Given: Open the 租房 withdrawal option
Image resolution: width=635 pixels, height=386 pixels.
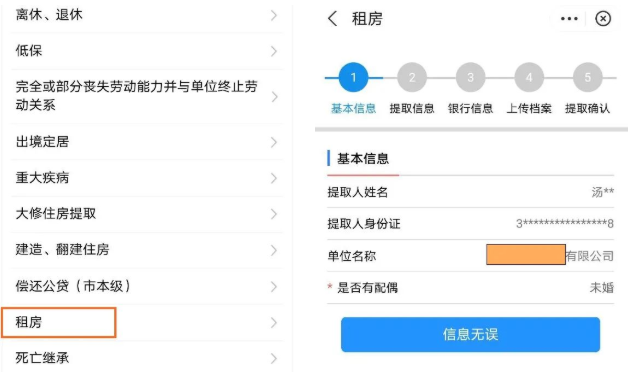Looking at the screenshot, I should point(143,322).
